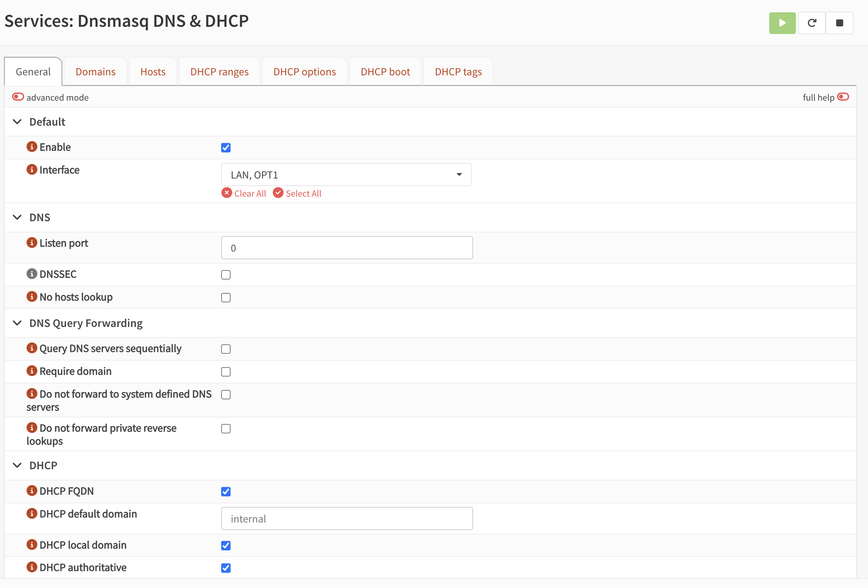Click info icon next to Require domain
The width and height of the screenshot is (868, 588).
[32, 371]
